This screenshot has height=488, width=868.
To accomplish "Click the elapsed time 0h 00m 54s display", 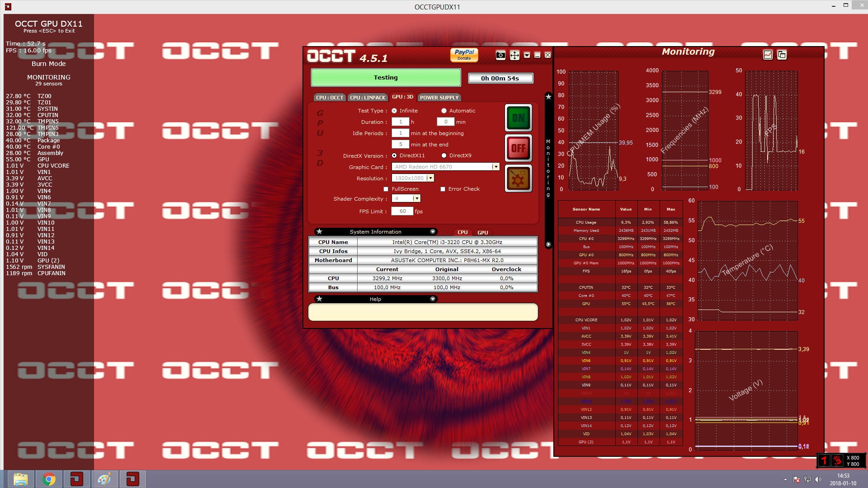I will click(x=500, y=78).
